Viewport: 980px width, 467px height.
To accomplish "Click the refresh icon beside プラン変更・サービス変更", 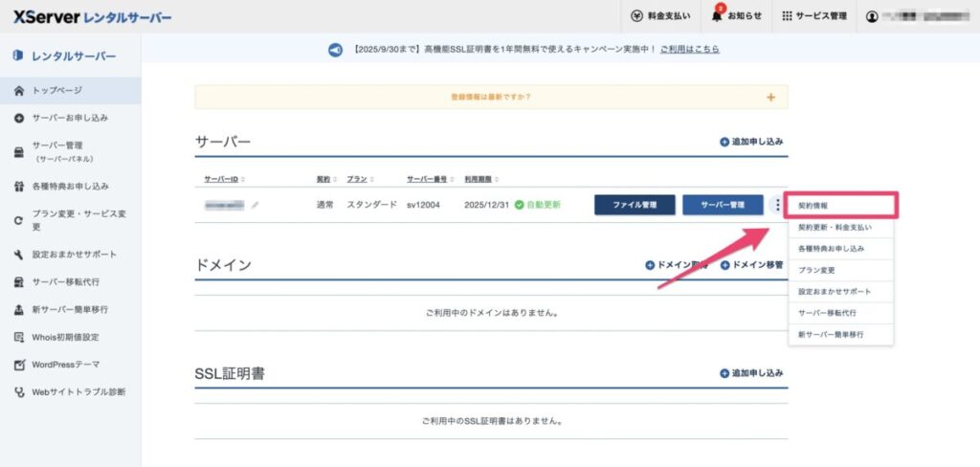I will click(19, 221).
